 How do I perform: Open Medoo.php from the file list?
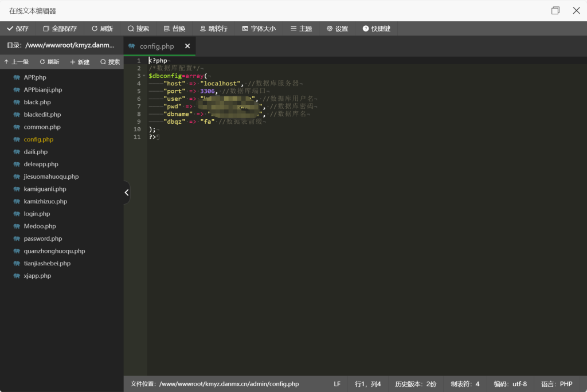[x=40, y=226]
